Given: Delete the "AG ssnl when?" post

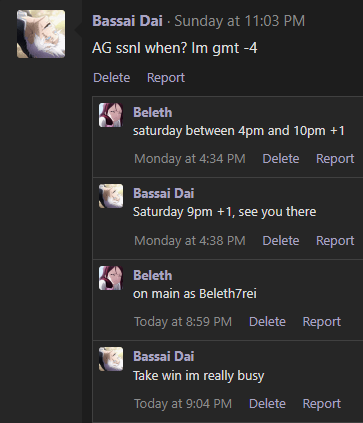Looking at the screenshot, I should (x=112, y=78).
